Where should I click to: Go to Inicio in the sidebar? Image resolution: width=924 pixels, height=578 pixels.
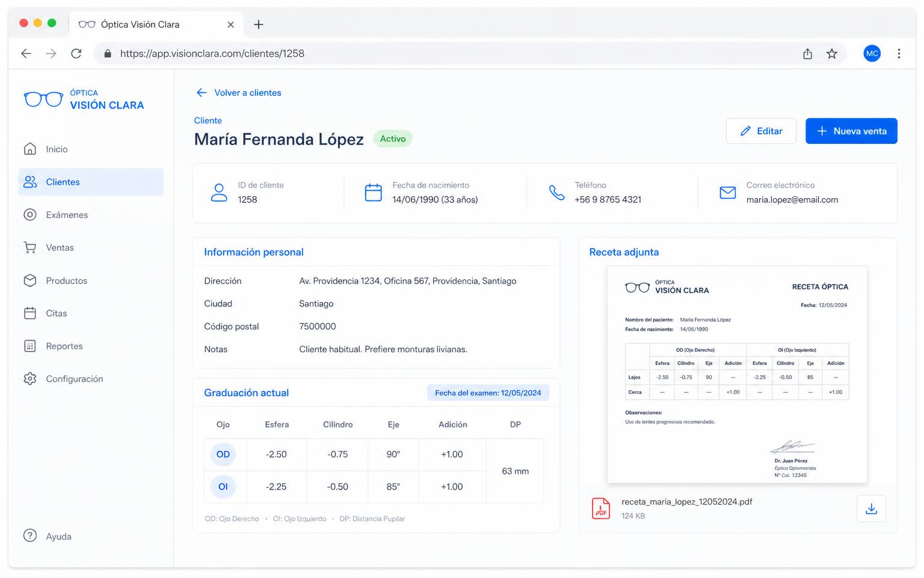click(91, 149)
